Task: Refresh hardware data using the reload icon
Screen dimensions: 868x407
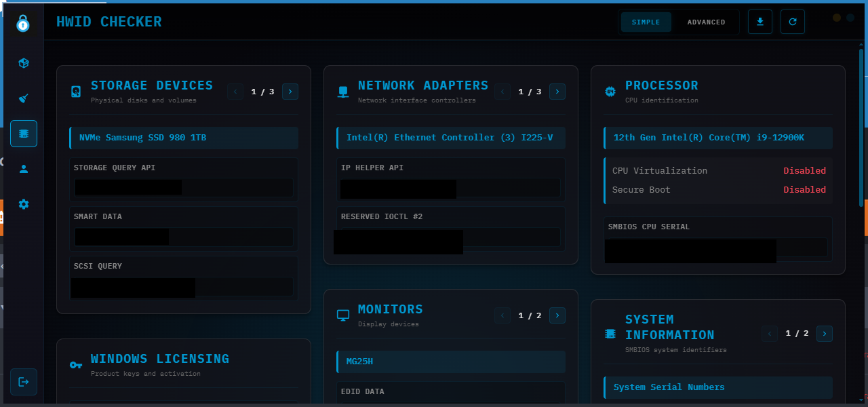Action: tap(793, 22)
